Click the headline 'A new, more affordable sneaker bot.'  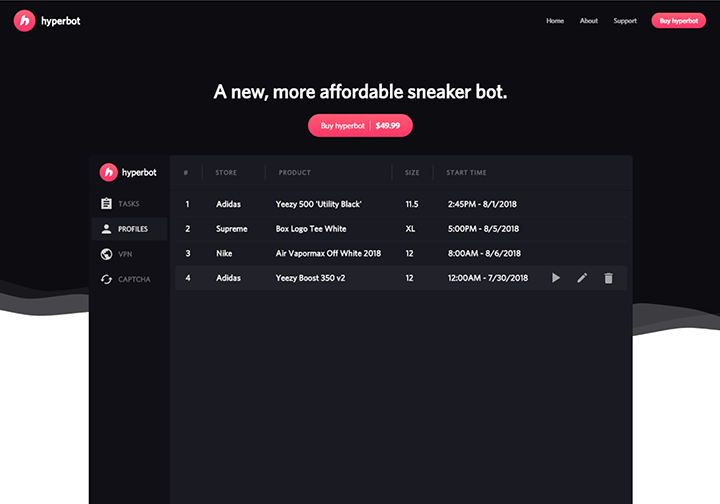pos(360,92)
